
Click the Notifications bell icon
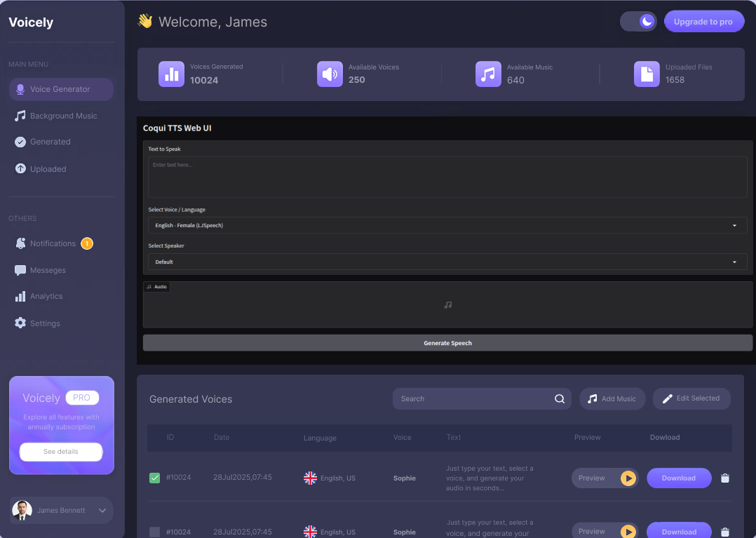coord(20,243)
